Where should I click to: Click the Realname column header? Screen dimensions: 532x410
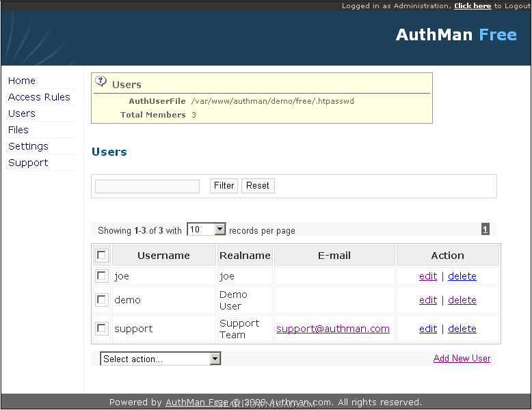click(245, 256)
